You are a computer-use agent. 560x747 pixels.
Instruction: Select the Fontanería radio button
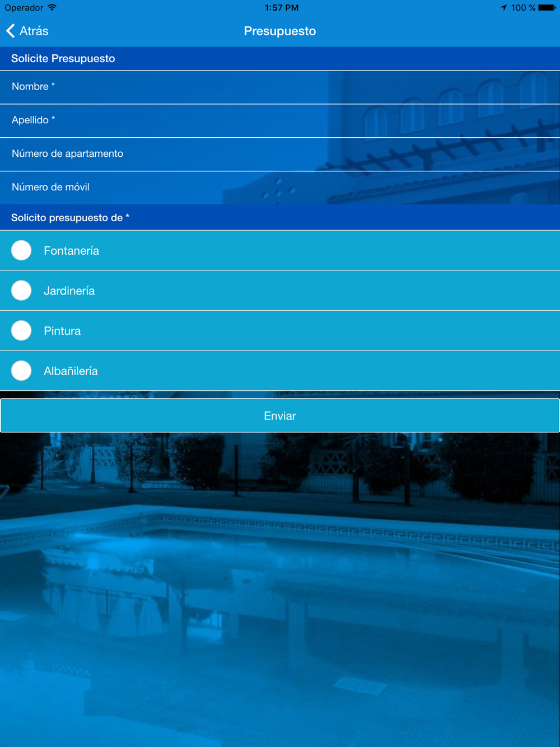point(21,250)
